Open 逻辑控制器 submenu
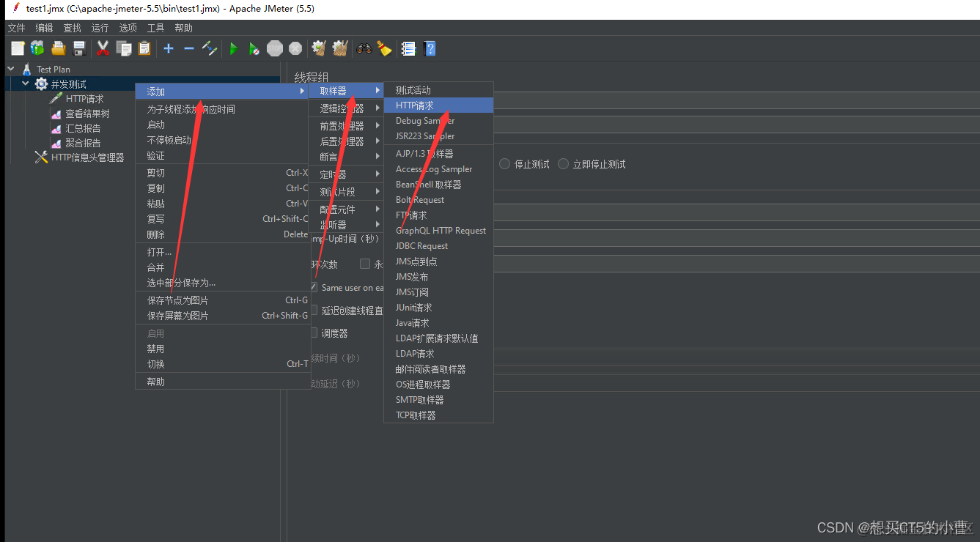 click(x=346, y=108)
